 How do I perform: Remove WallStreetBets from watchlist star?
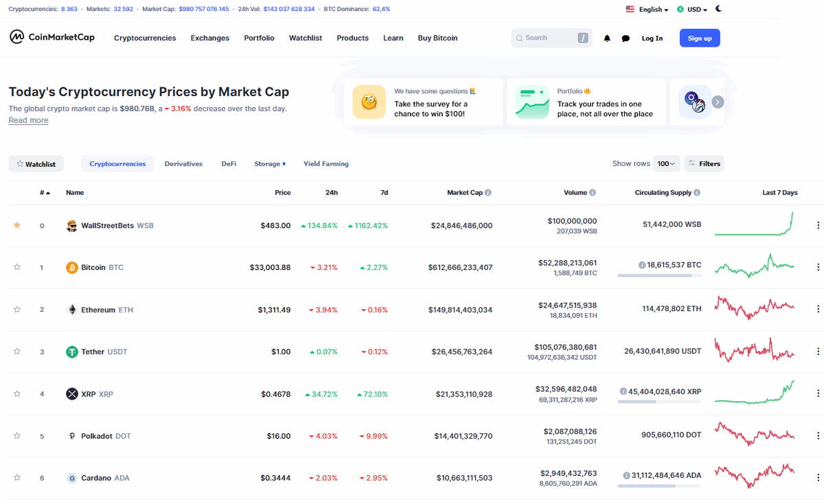[x=17, y=225]
